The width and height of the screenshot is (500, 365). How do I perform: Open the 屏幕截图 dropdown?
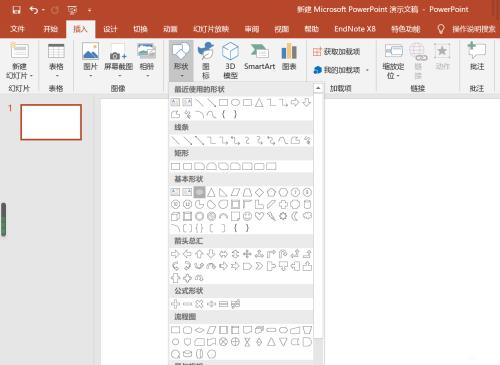[118, 61]
